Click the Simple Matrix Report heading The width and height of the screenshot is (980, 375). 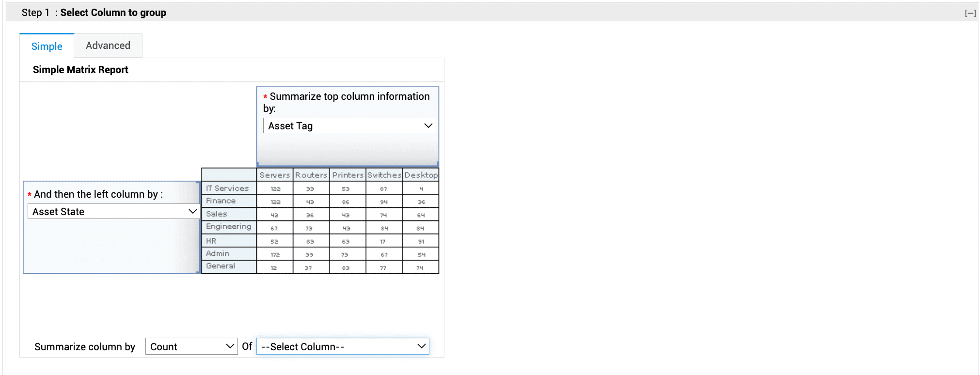80,70
